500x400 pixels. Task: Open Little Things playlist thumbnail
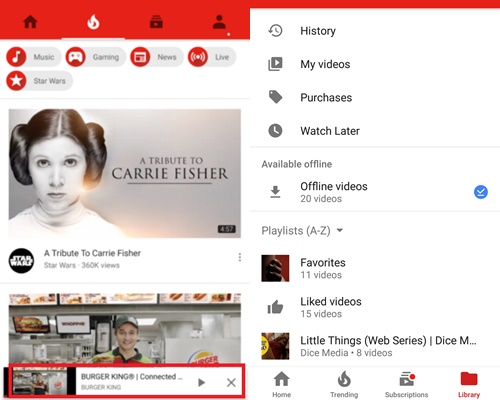[275, 346]
